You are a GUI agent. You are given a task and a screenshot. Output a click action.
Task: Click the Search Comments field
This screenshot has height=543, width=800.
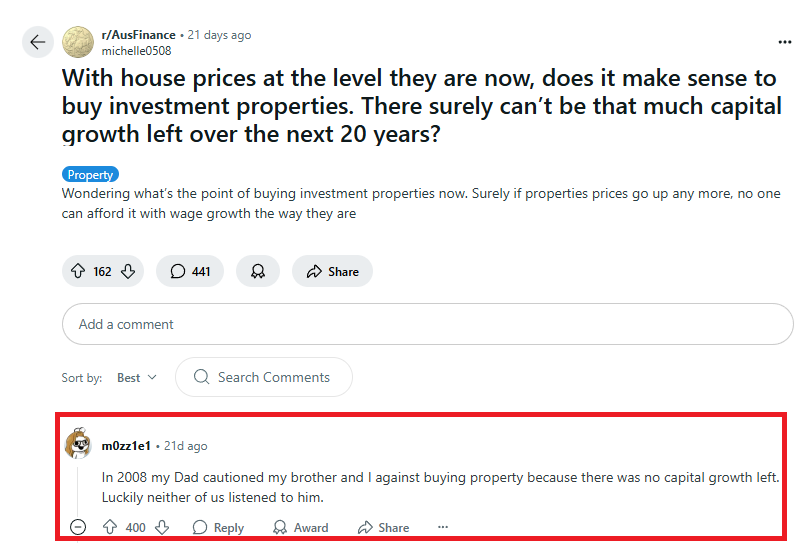point(264,377)
